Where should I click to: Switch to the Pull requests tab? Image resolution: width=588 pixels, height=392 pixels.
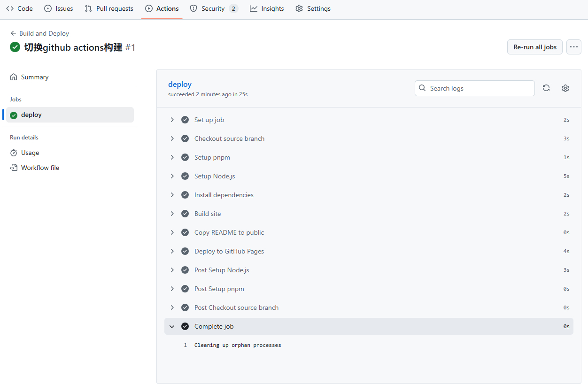coord(109,8)
